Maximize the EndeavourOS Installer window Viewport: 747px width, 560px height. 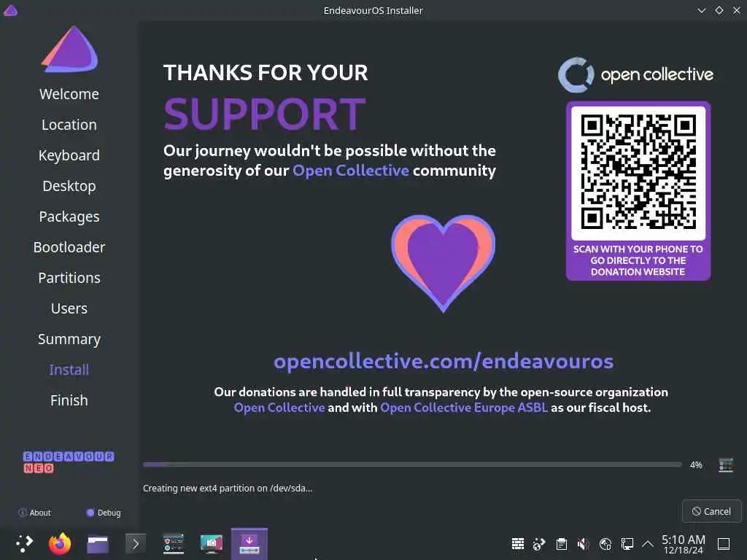719,10
